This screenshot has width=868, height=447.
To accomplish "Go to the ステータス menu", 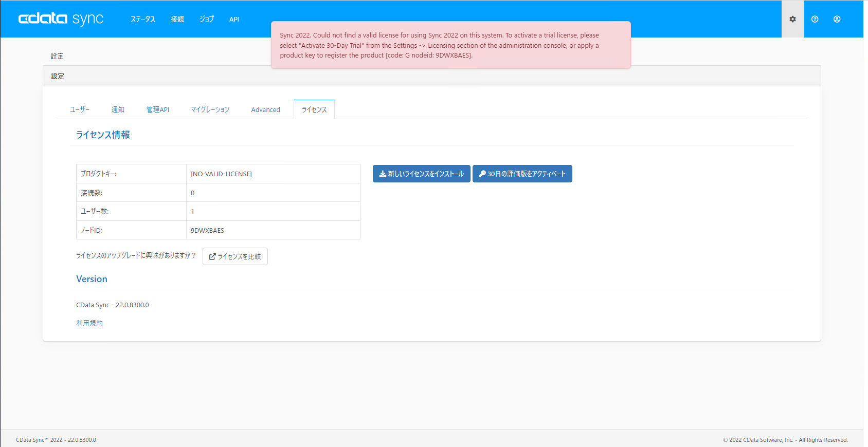I will point(143,19).
